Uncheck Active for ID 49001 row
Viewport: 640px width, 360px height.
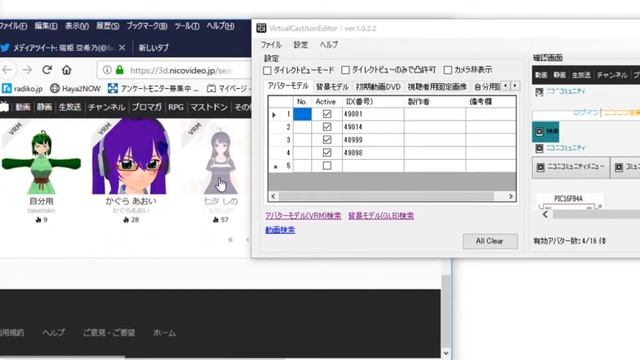(327, 114)
